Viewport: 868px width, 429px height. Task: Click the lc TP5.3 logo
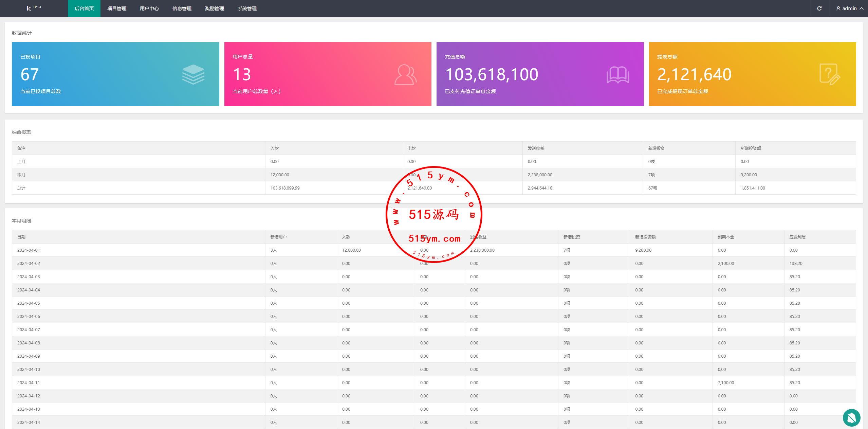[x=34, y=8]
